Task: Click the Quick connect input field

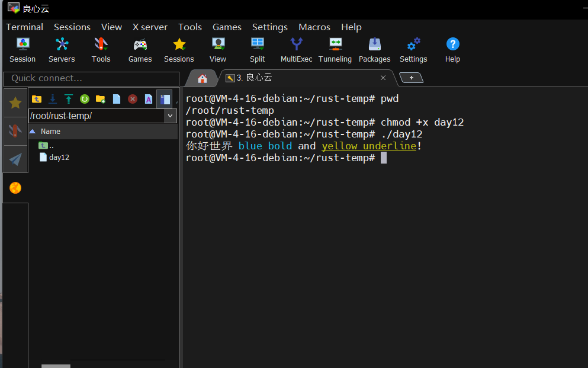Action: (91, 78)
